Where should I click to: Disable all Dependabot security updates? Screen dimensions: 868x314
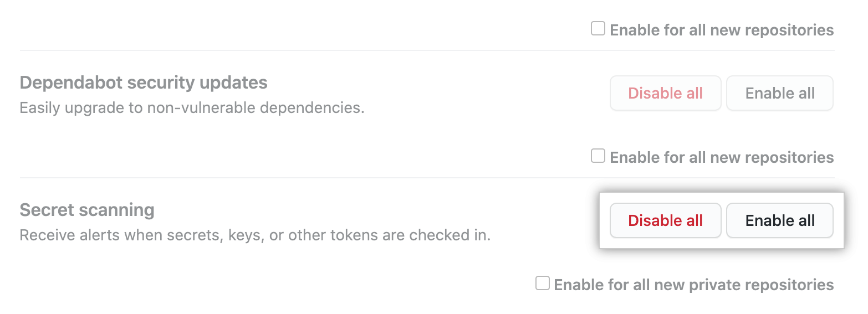point(665,93)
